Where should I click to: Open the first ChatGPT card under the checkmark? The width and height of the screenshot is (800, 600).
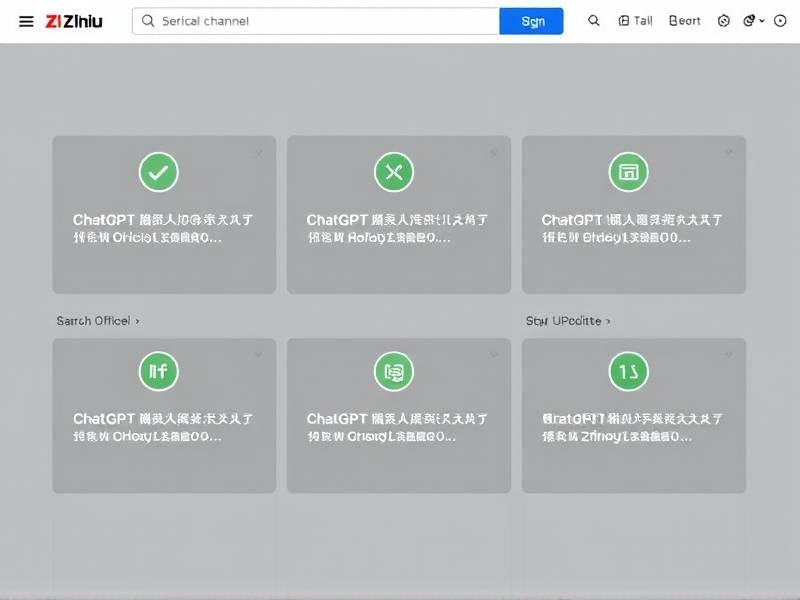pyautogui.click(x=163, y=228)
